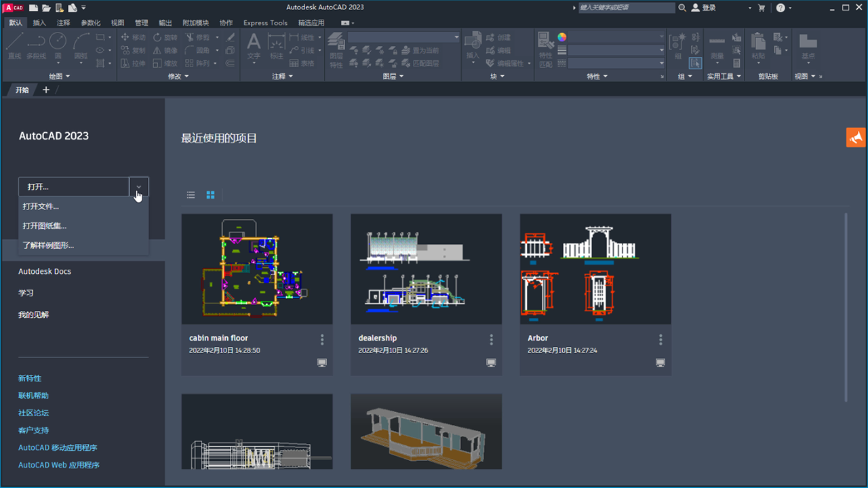Open the Autodesk App Store cart icon
The height and width of the screenshot is (488, 868).
[x=761, y=7]
